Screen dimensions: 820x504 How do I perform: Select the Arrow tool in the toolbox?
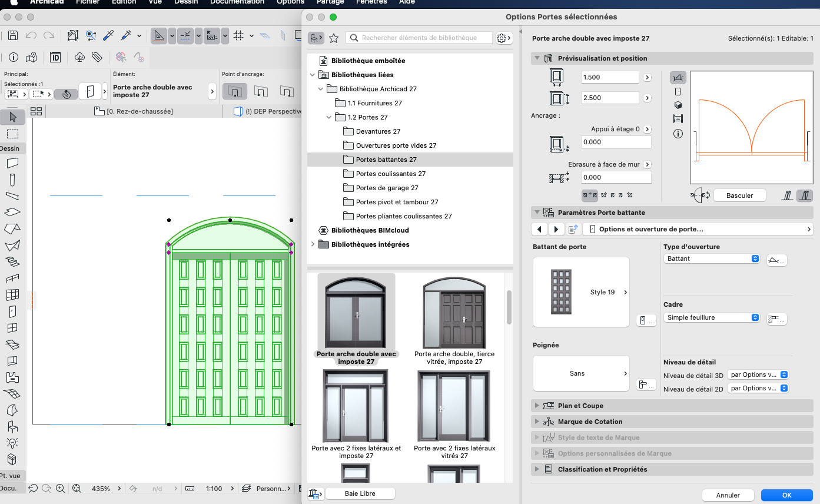click(x=12, y=117)
